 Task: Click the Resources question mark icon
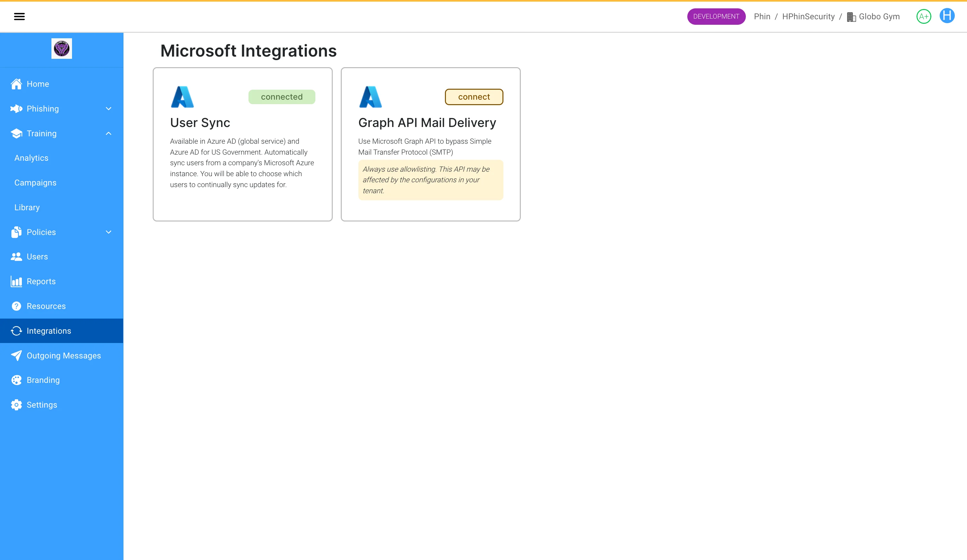(x=16, y=306)
